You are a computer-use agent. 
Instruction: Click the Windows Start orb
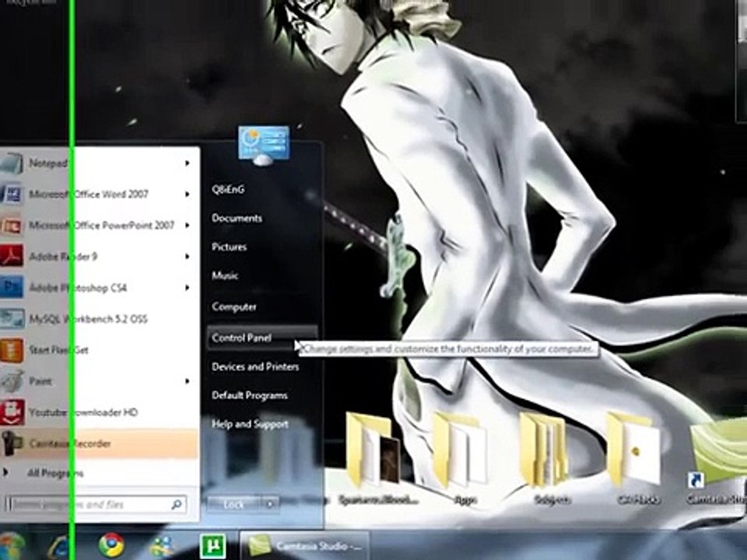tap(12, 546)
